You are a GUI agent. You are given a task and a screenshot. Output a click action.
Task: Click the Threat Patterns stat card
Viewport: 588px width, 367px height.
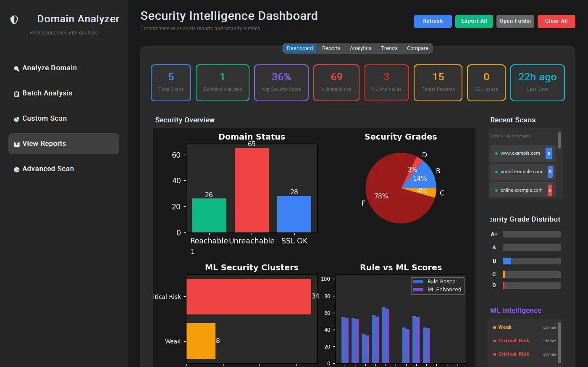coord(438,83)
